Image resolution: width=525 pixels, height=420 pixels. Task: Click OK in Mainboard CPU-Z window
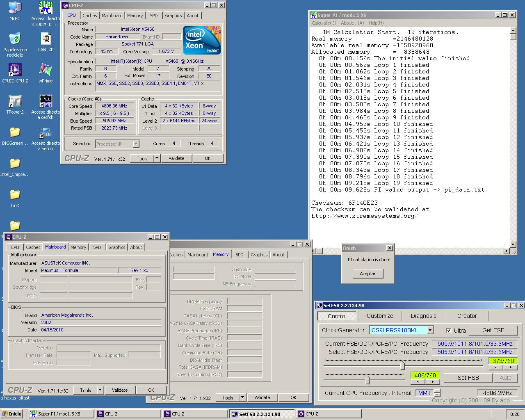click(x=151, y=390)
